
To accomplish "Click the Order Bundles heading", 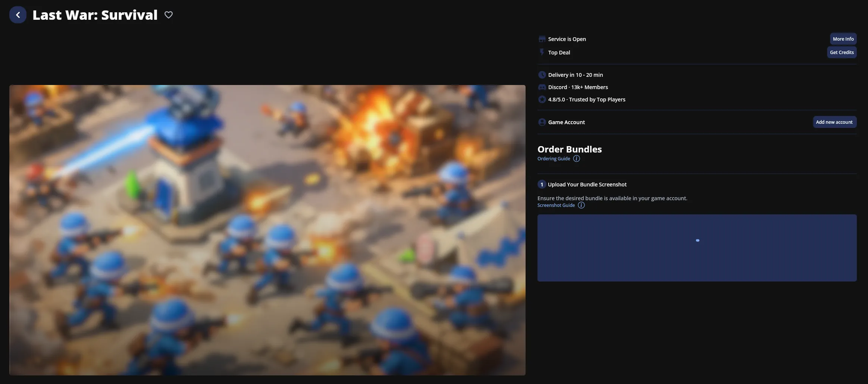I will click(570, 149).
